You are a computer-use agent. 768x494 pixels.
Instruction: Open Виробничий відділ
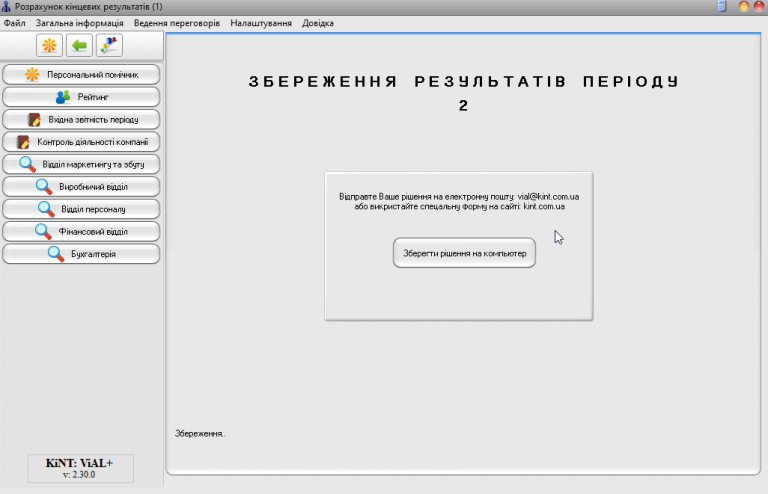click(x=81, y=187)
